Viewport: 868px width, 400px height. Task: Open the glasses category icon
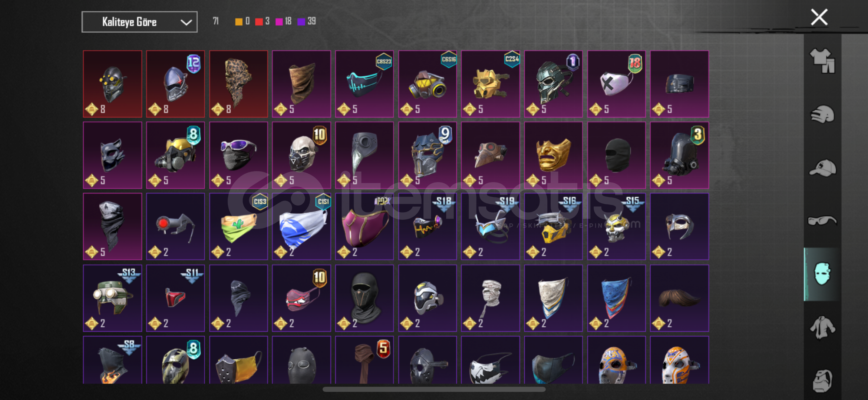point(822,221)
